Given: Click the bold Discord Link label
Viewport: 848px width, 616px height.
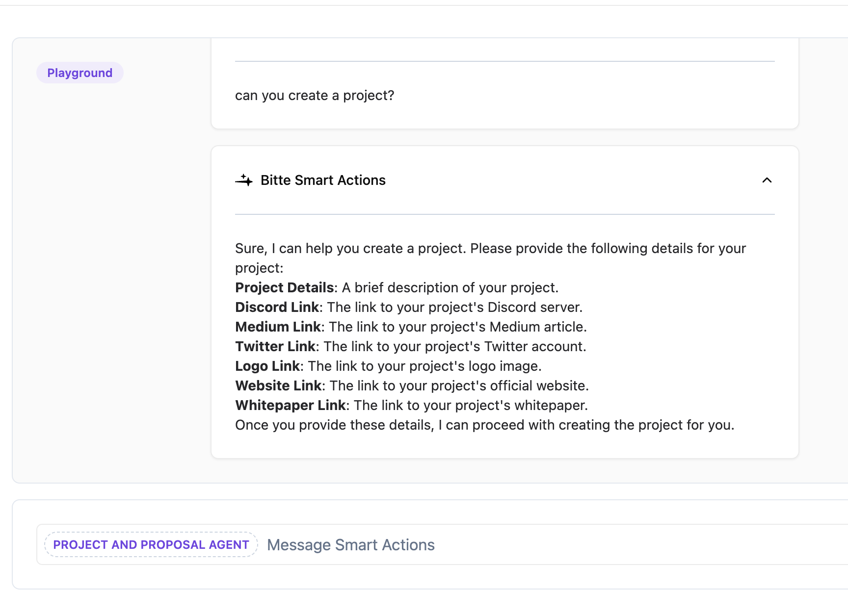Looking at the screenshot, I should (277, 308).
